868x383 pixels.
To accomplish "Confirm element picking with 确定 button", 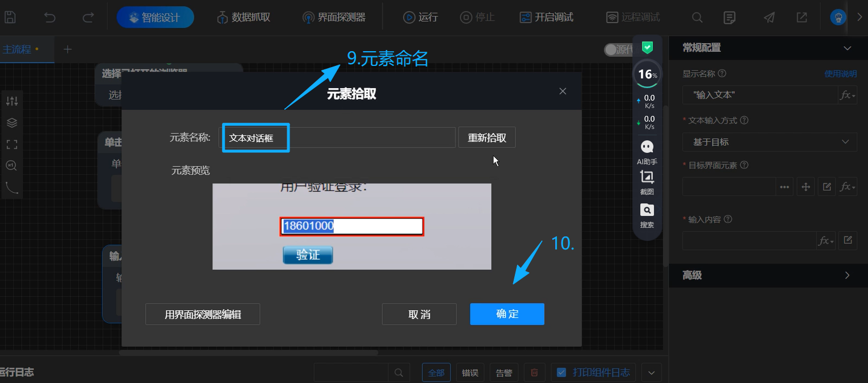I will click(506, 314).
